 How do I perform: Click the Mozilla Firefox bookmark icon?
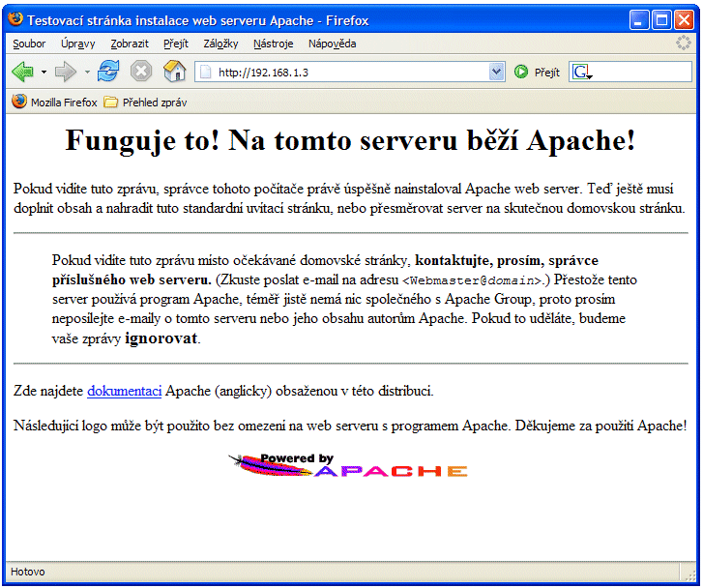[x=18, y=102]
